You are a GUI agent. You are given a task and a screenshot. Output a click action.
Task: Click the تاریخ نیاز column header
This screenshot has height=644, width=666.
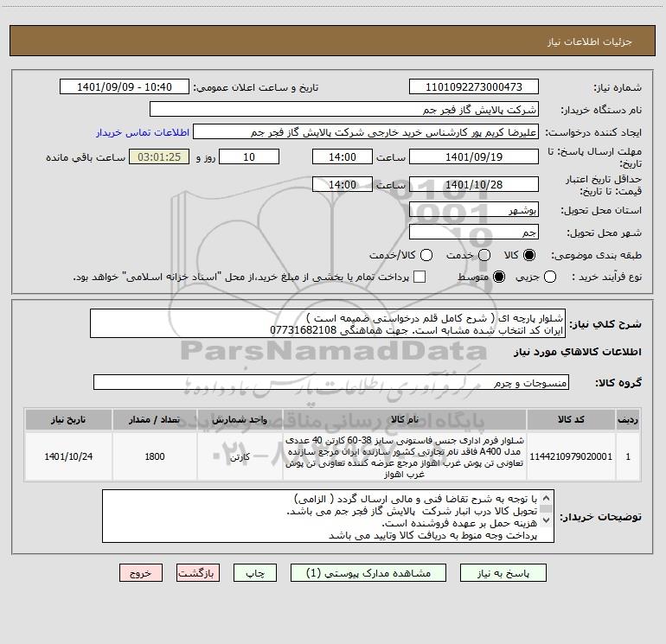tap(68, 420)
